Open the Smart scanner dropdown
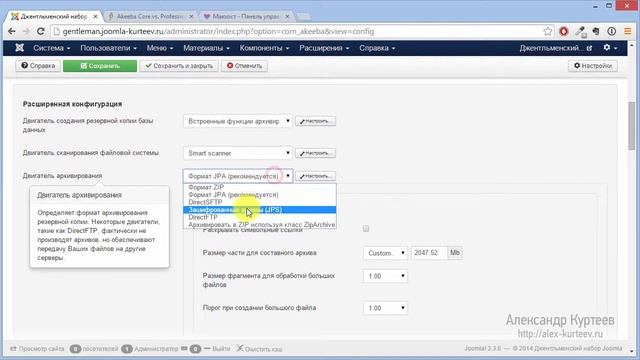The width and height of the screenshot is (640, 360). coord(238,153)
